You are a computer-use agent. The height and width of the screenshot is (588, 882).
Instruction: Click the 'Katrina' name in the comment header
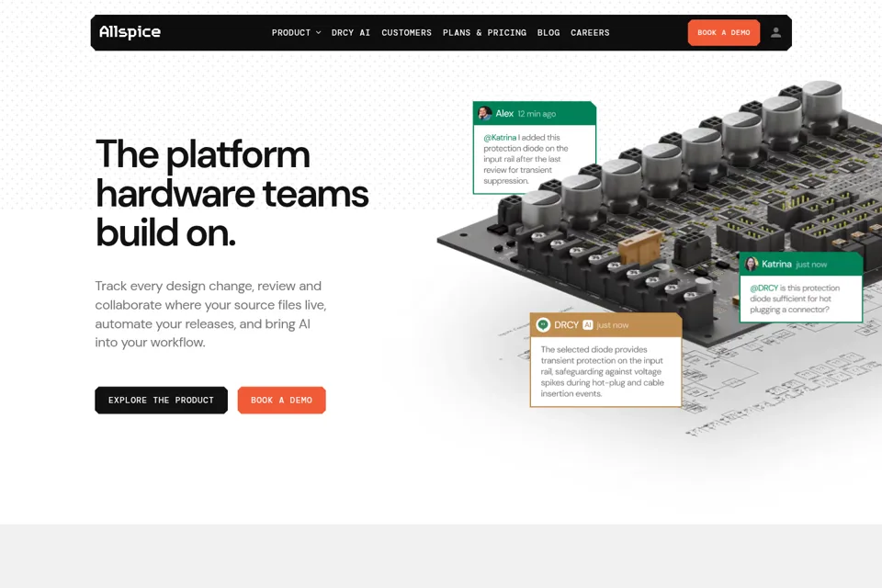coord(777,264)
